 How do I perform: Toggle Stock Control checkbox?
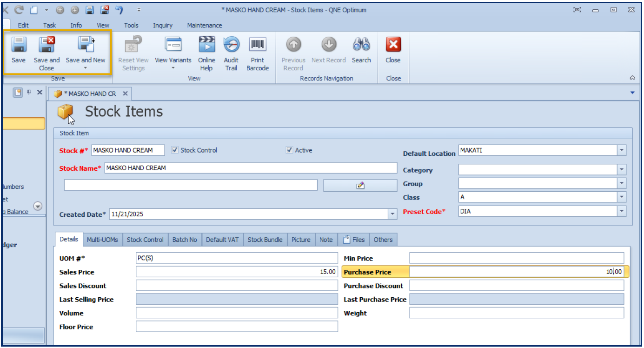pyautogui.click(x=175, y=150)
